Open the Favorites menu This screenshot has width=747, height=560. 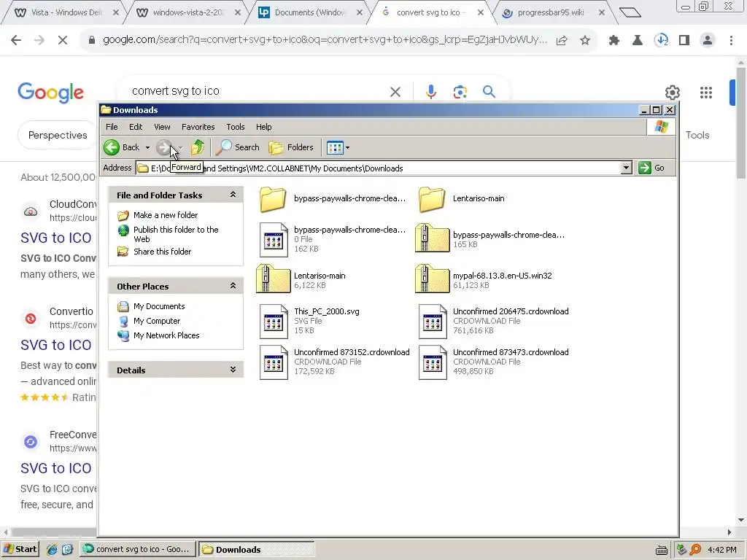pos(198,127)
